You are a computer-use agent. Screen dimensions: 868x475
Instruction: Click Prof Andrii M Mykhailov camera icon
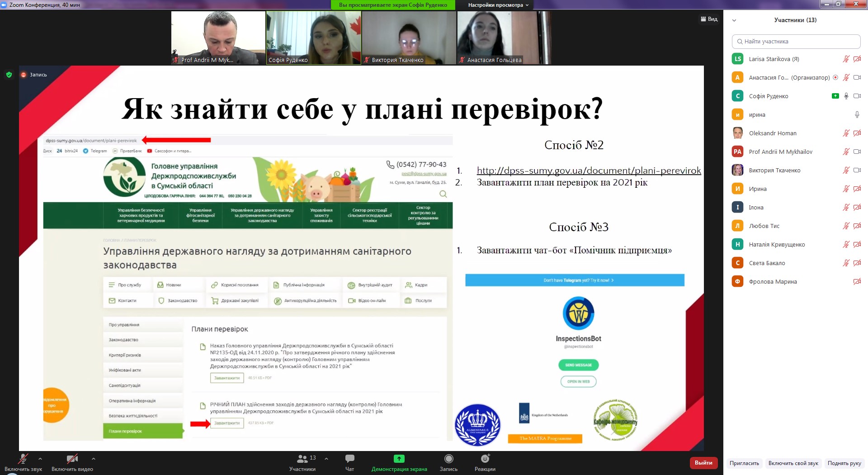(857, 152)
